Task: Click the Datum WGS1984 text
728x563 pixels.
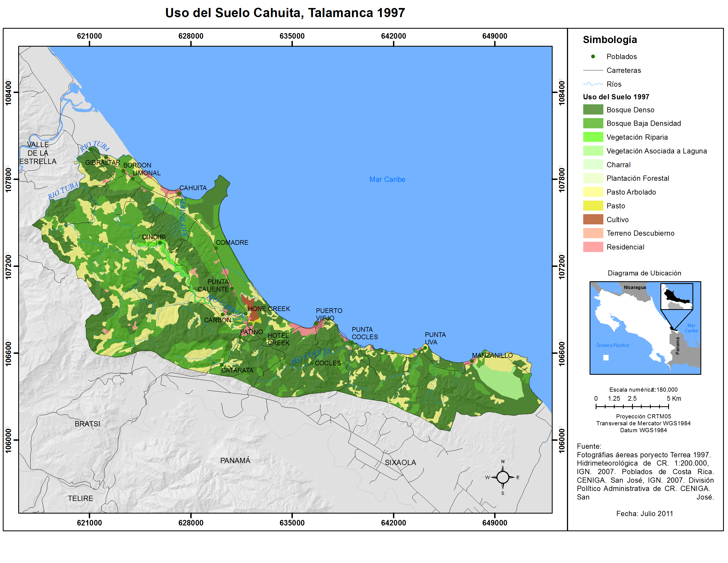Action: (x=643, y=430)
